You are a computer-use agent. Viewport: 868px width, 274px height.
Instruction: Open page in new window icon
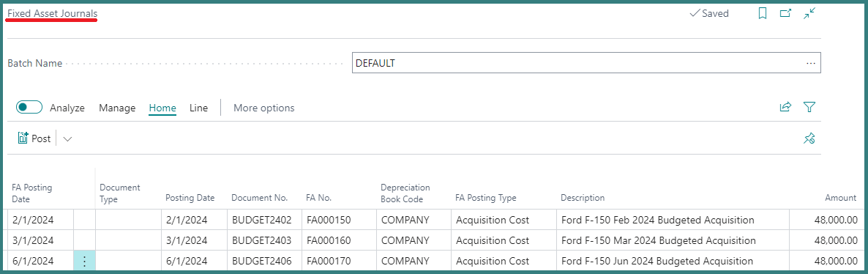pyautogui.click(x=785, y=13)
